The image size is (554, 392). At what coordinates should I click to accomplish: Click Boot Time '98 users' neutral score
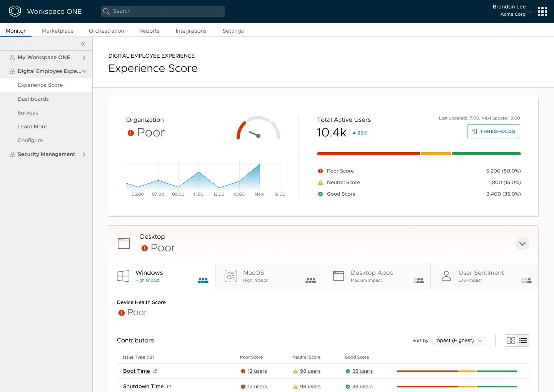click(310, 371)
